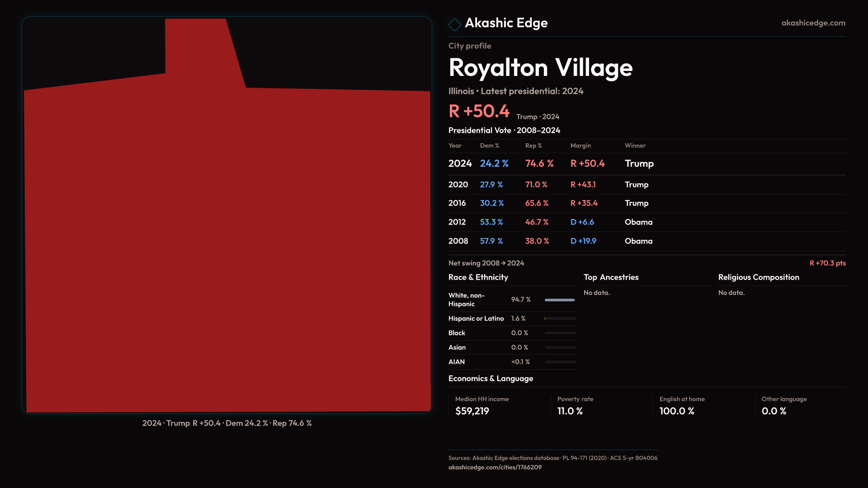Select the 2016 election row

click(x=551, y=203)
